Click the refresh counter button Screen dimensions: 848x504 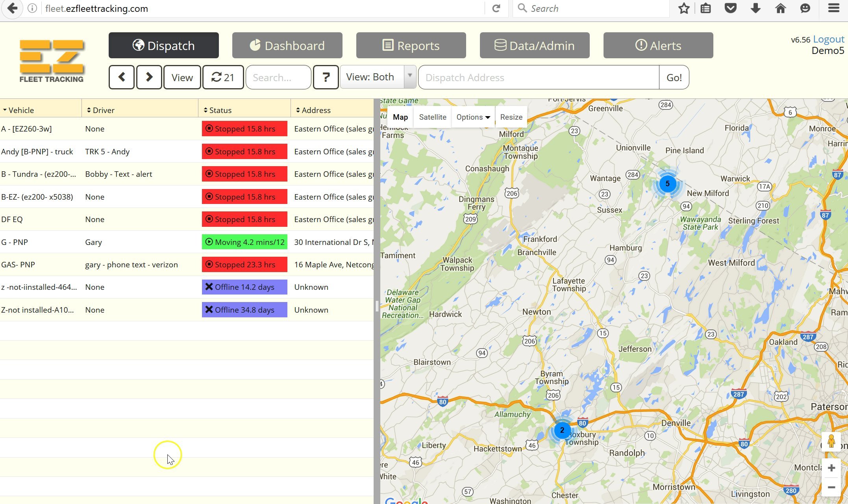pos(223,77)
